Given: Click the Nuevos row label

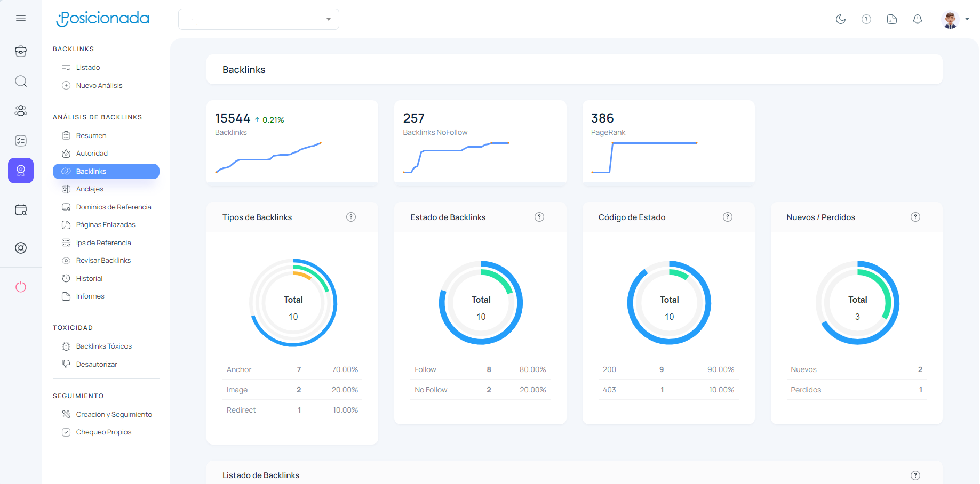Looking at the screenshot, I should (x=803, y=369).
